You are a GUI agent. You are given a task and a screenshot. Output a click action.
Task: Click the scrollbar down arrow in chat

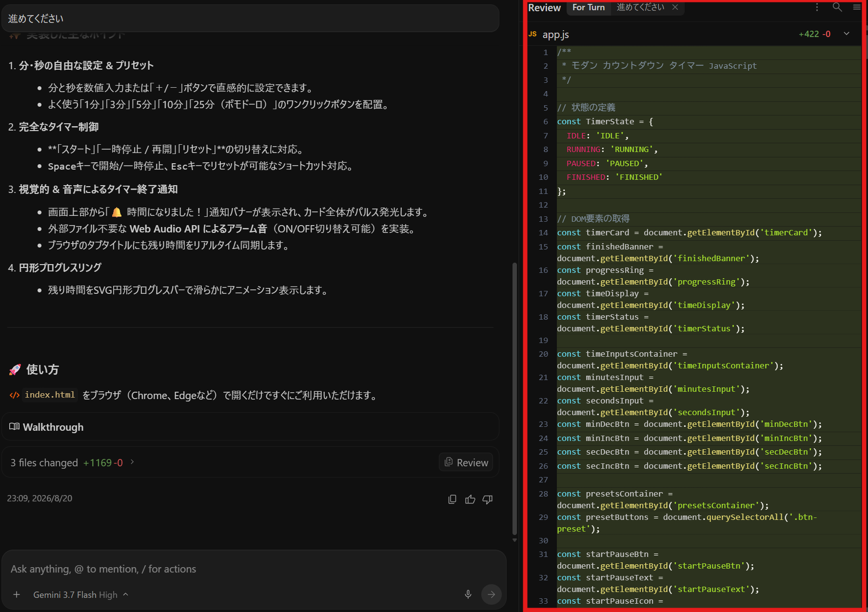click(514, 540)
